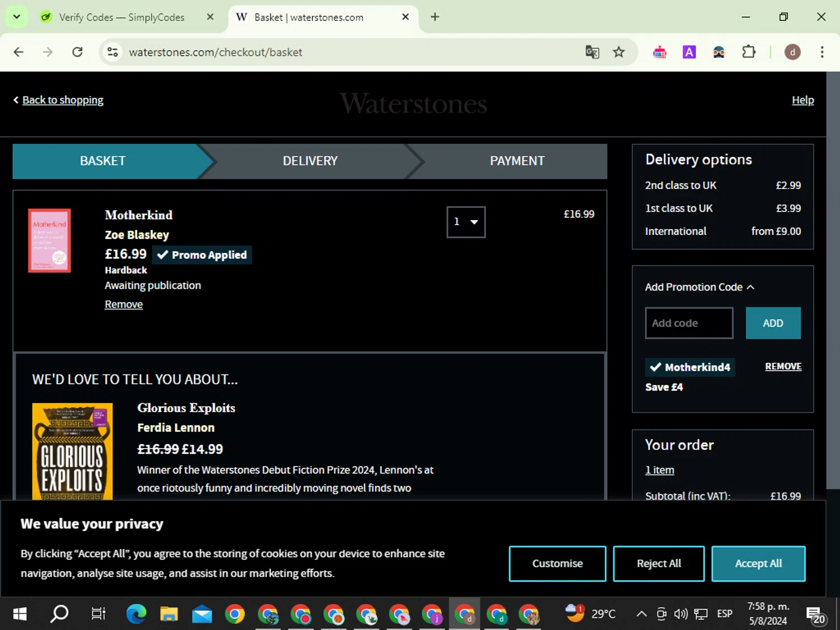The width and height of the screenshot is (840, 630).
Task: Click the page vertical scrollbar
Action: pos(833,280)
